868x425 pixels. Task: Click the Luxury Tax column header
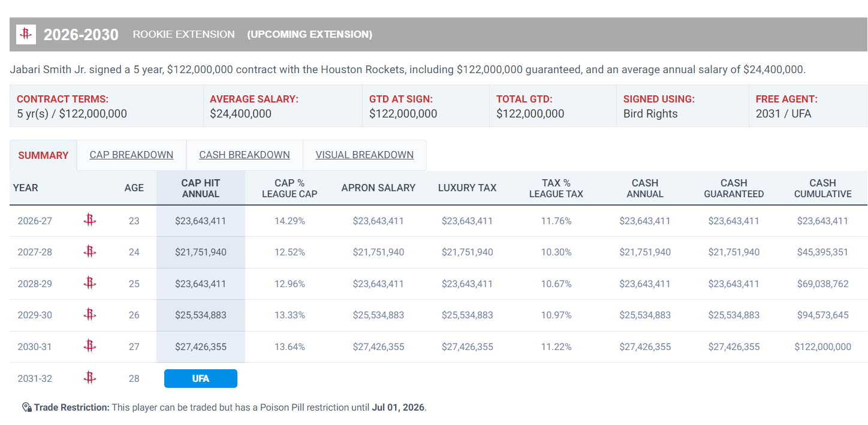[x=467, y=188]
